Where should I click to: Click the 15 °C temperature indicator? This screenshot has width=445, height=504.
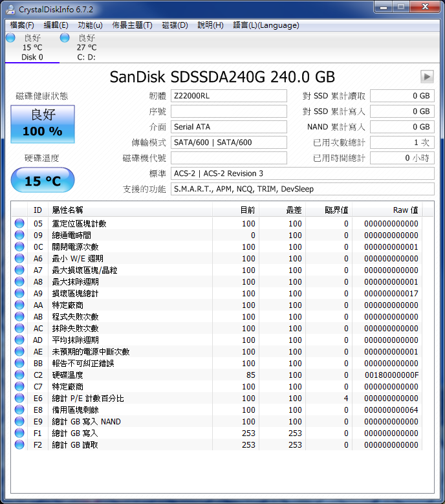click(x=43, y=181)
